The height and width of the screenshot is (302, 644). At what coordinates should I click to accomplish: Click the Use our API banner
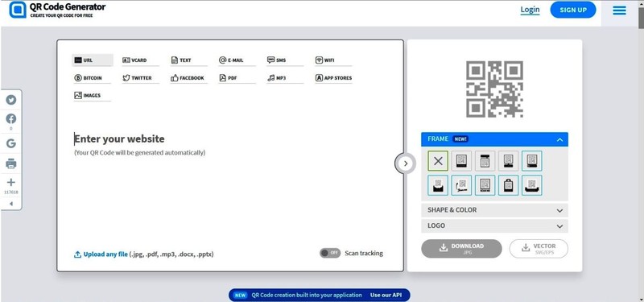[x=319, y=295]
